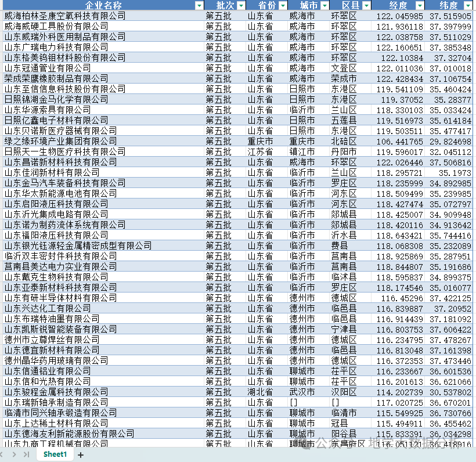The image size is (476, 462).
Task: Open the 纬度 column filter dropdown
Action: (468, 5)
